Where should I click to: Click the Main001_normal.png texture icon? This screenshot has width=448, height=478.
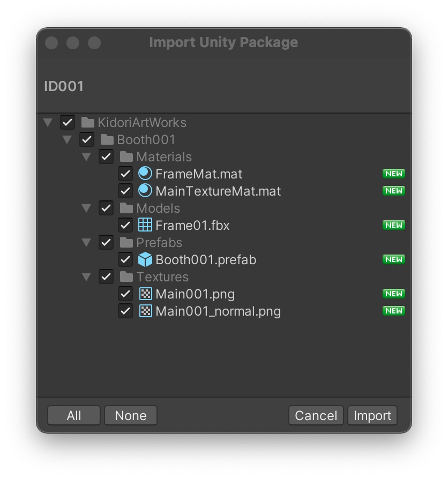tap(145, 311)
